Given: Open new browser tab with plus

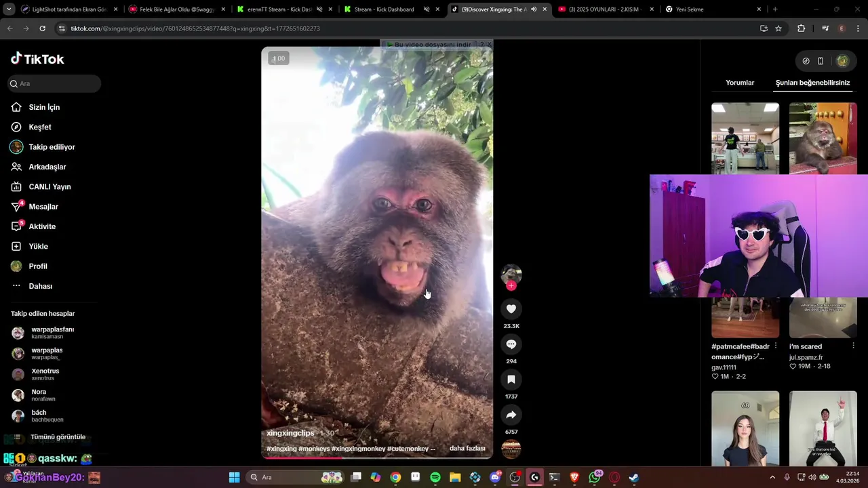Looking at the screenshot, I should click(x=774, y=9).
